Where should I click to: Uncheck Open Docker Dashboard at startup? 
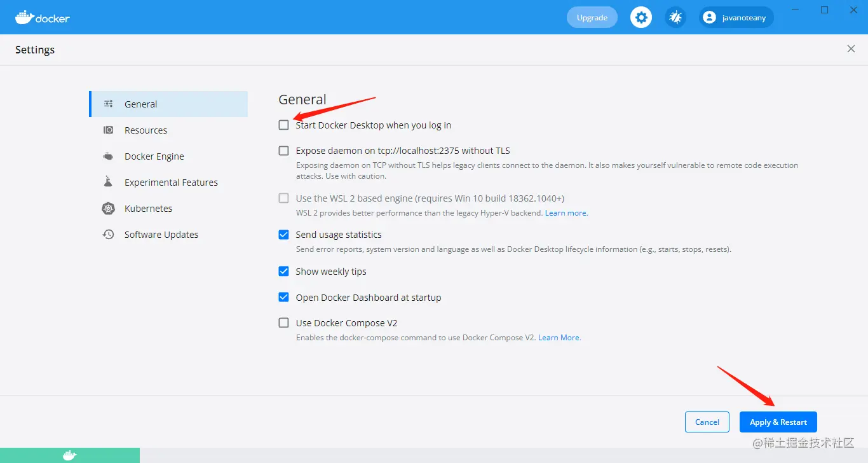(283, 297)
